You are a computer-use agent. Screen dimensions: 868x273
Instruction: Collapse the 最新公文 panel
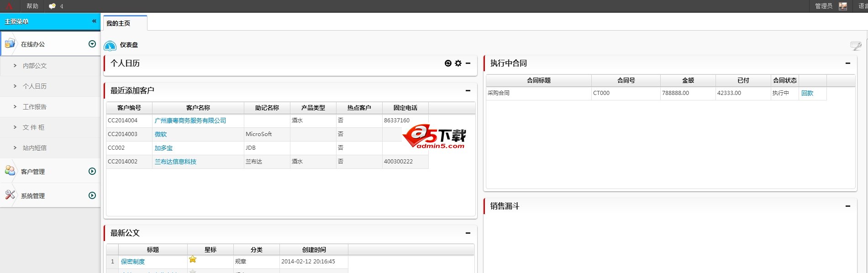point(468,233)
